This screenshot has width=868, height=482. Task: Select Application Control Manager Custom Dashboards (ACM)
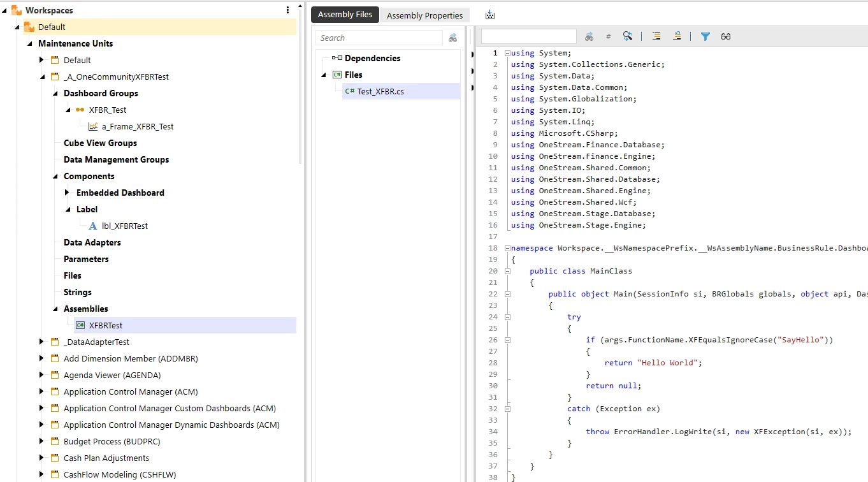(170, 408)
